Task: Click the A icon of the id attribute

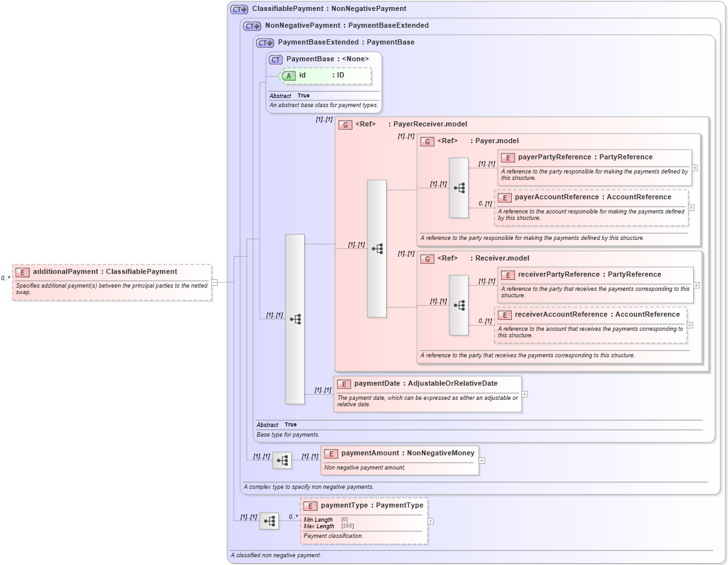Action: 289,75
